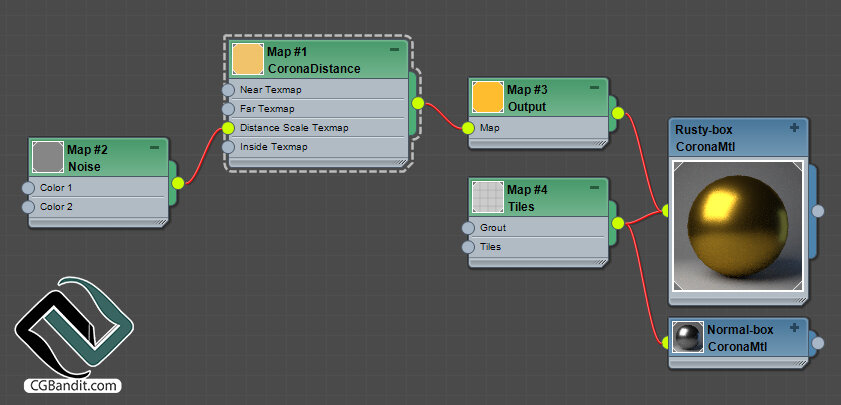
Task: Expand the Normal-box material node
Action: click(794, 327)
